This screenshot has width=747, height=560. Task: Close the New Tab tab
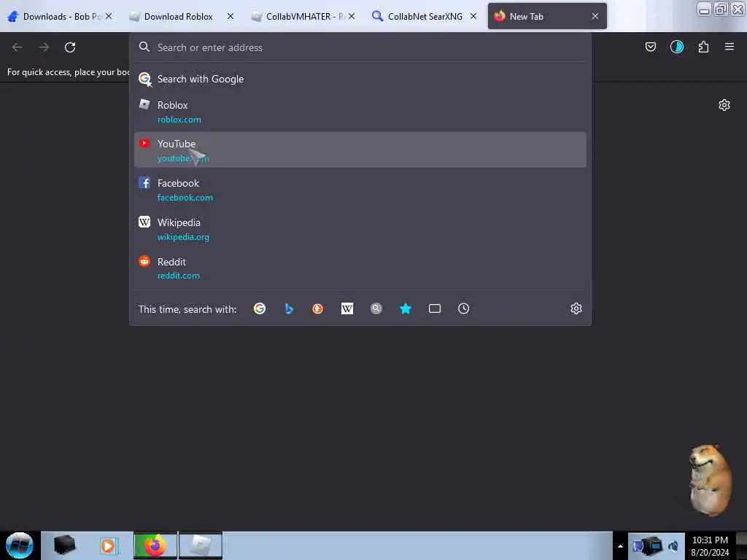pos(595,16)
